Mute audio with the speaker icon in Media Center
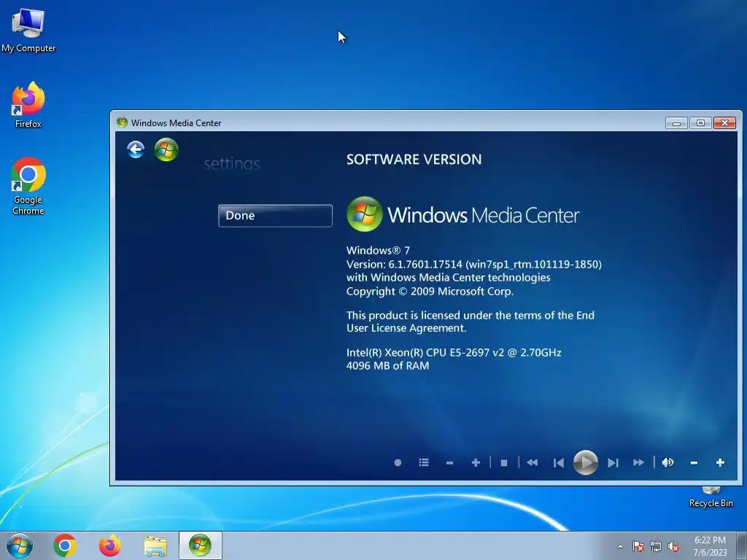Image resolution: width=747 pixels, height=560 pixels. 668,462
